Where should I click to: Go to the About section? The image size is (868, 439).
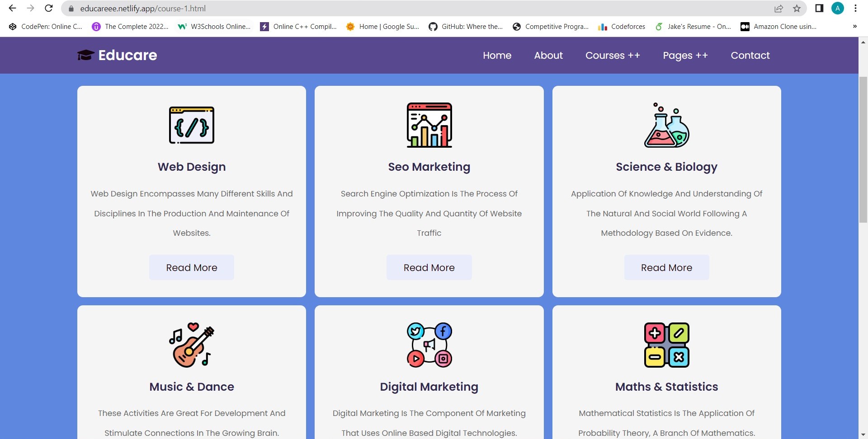[548, 55]
